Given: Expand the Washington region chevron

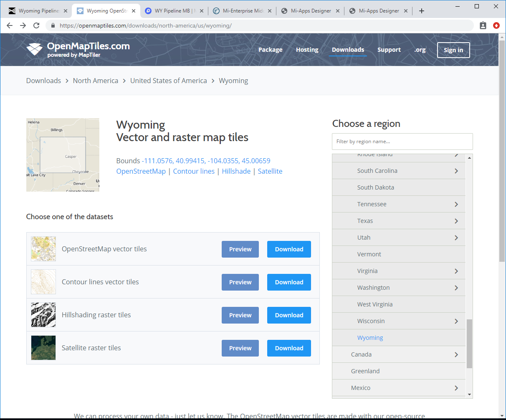Looking at the screenshot, I should pos(456,288).
